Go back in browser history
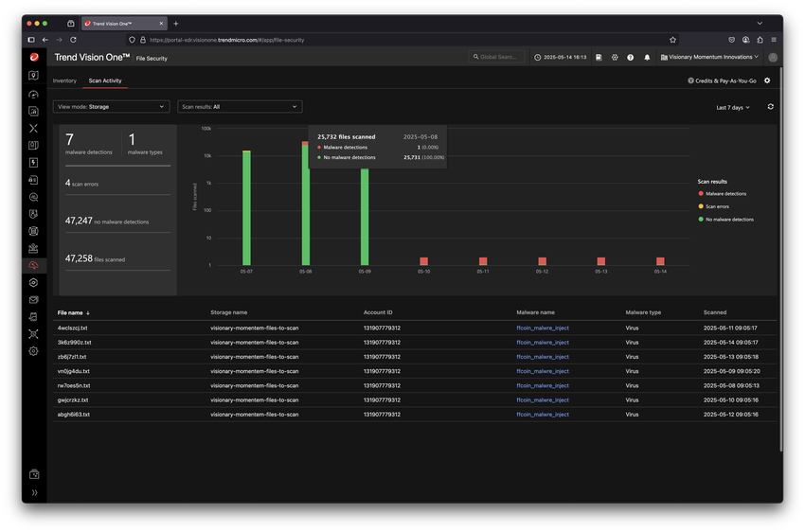 [45, 40]
